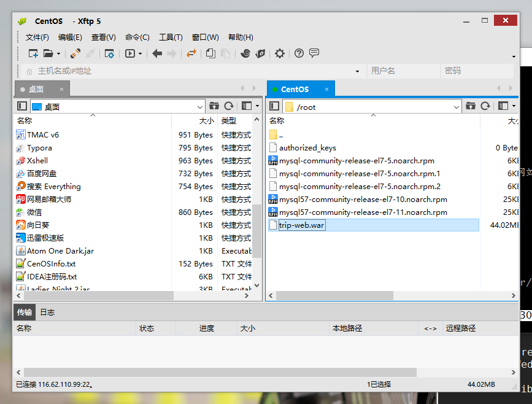Click the Connect link icon in the toolbar
532x404 pixels.
[x=75, y=53]
